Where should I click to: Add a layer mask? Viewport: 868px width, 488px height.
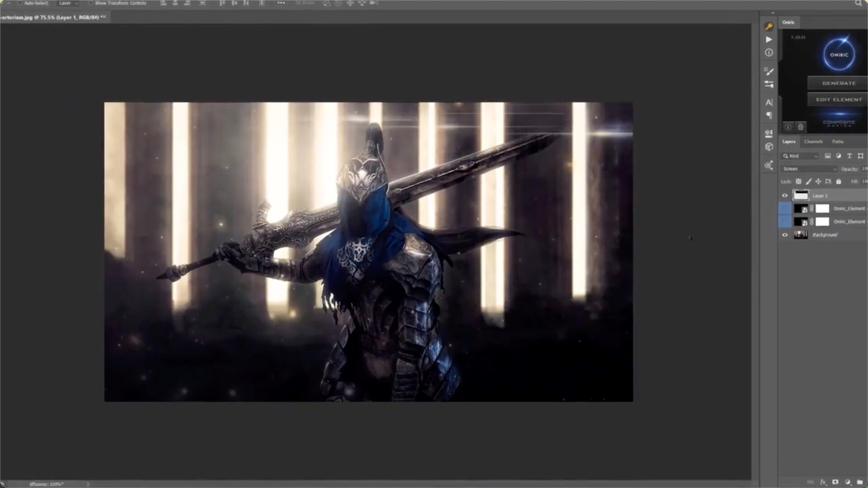835,482
